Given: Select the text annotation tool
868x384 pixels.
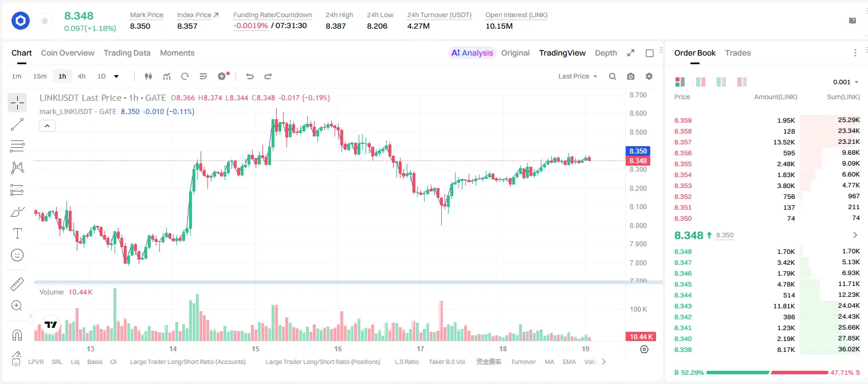Looking at the screenshot, I should 17,233.
